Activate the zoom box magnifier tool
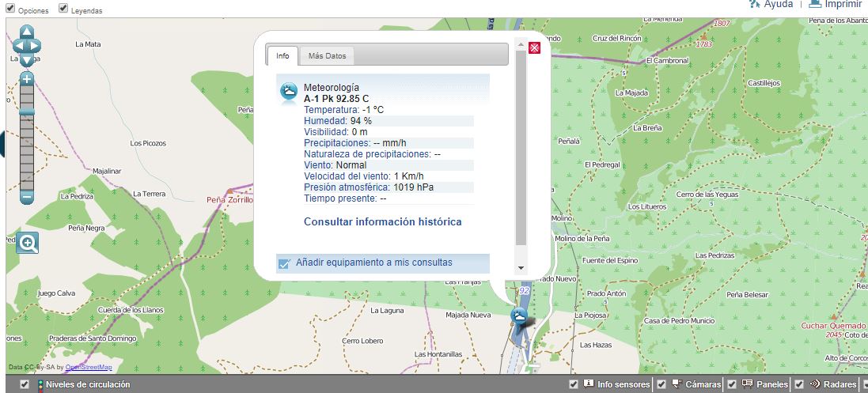This screenshot has height=393, width=868. tap(27, 243)
